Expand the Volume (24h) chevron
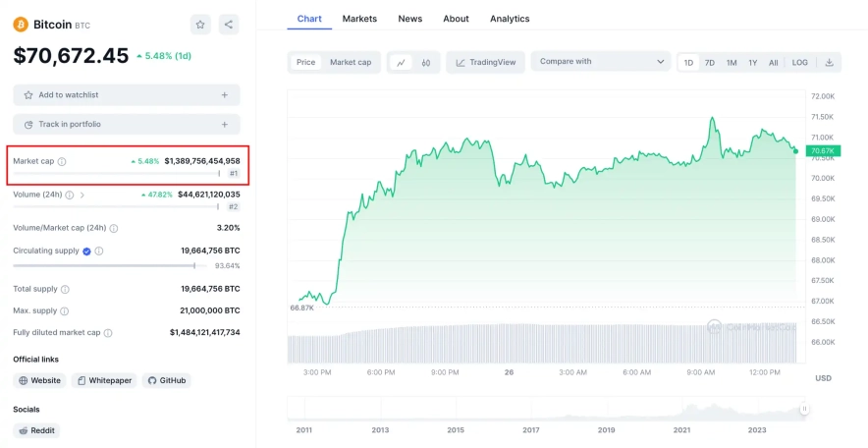 [82, 195]
